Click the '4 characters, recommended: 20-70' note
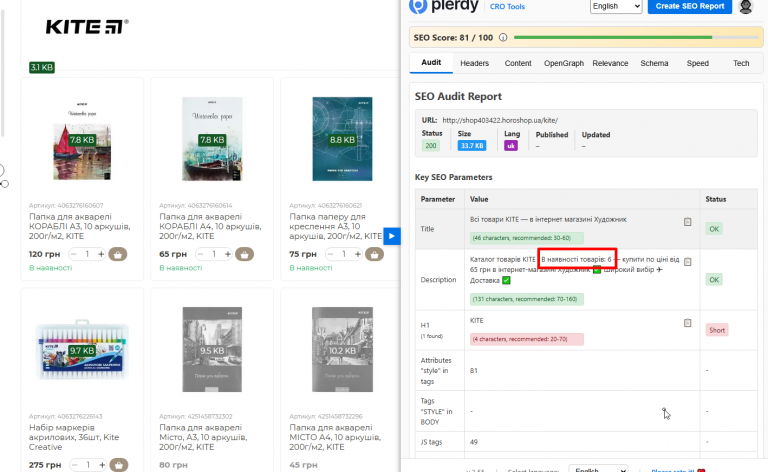 tap(527, 339)
